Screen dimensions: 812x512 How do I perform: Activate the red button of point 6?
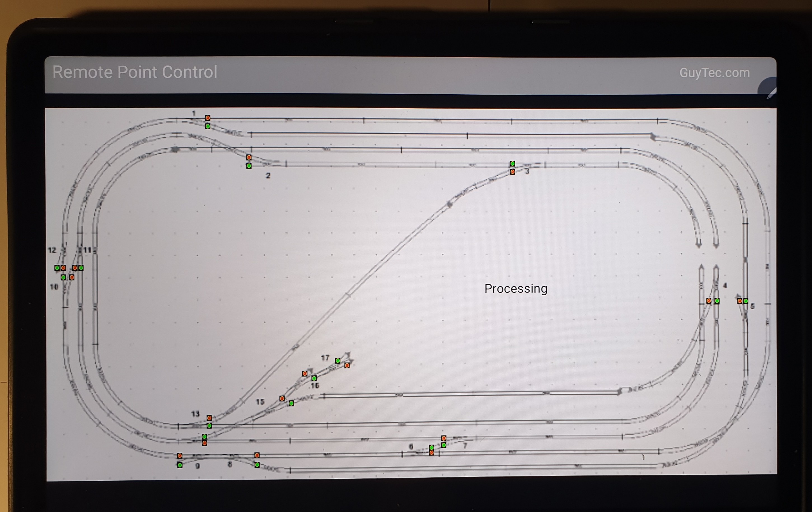[432, 453]
